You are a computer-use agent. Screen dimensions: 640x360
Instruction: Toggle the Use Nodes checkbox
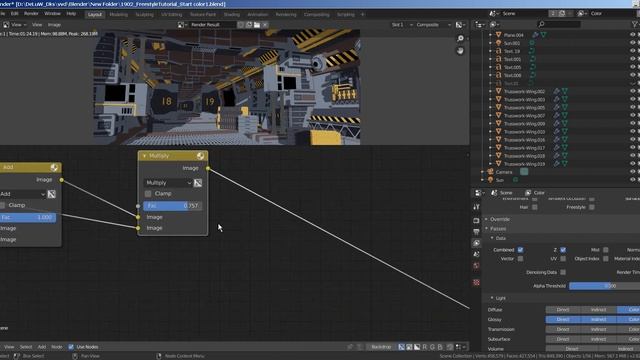tap(71, 347)
